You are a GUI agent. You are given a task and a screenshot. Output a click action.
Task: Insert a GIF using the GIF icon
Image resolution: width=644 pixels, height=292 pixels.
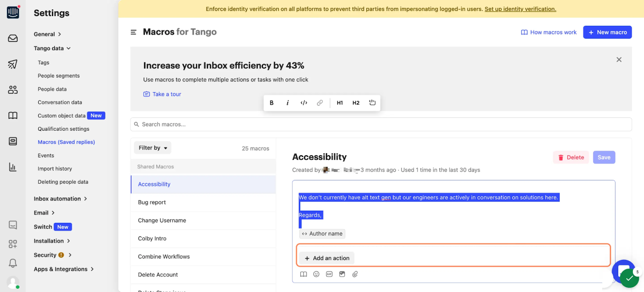[329, 274]
